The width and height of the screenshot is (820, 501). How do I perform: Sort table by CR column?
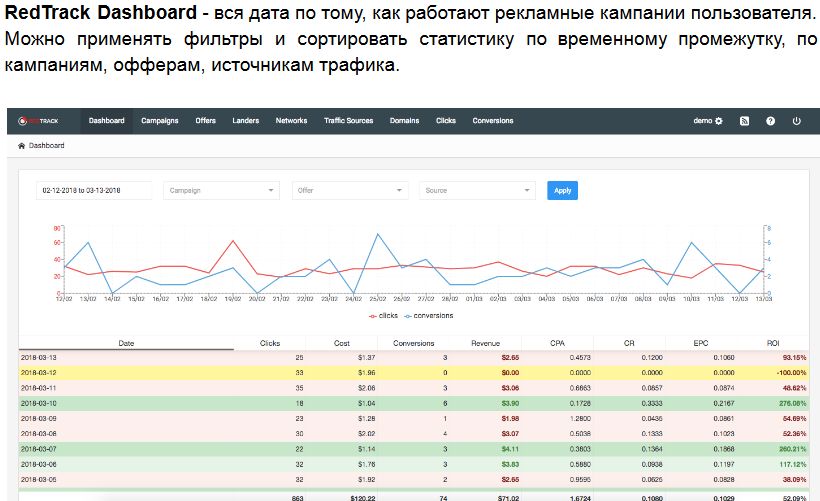(629, 343)
